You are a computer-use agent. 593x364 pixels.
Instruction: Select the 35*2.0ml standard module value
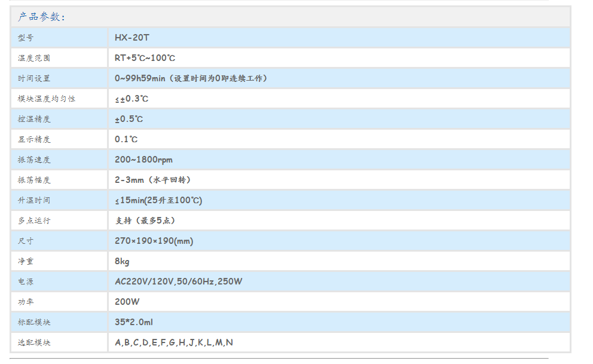click(x=134, y=322)
